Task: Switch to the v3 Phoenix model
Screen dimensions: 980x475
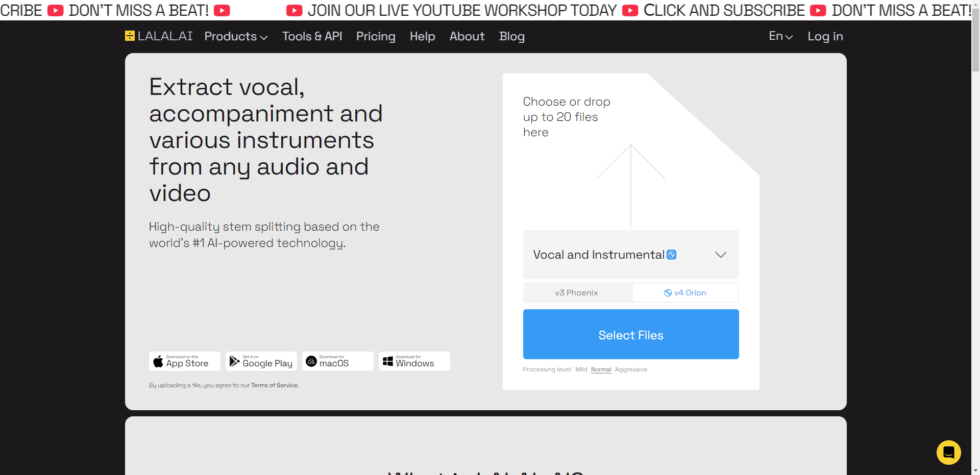Action: tap(577, 293)
